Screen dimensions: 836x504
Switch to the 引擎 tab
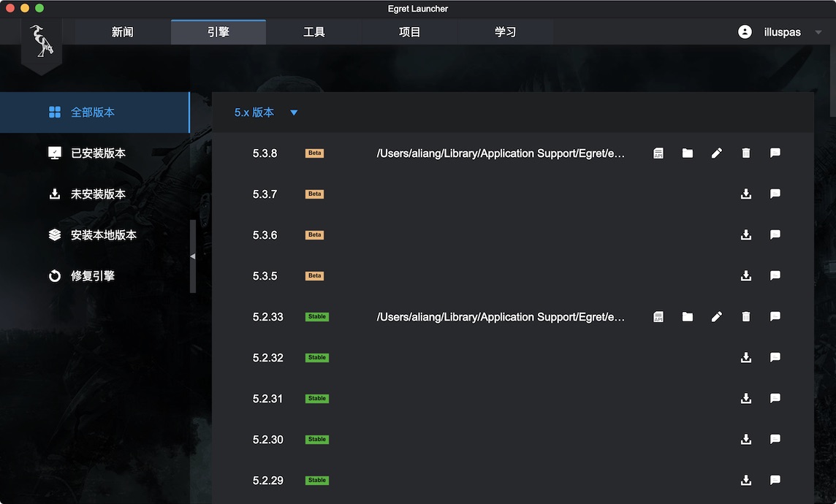point(218,32)
